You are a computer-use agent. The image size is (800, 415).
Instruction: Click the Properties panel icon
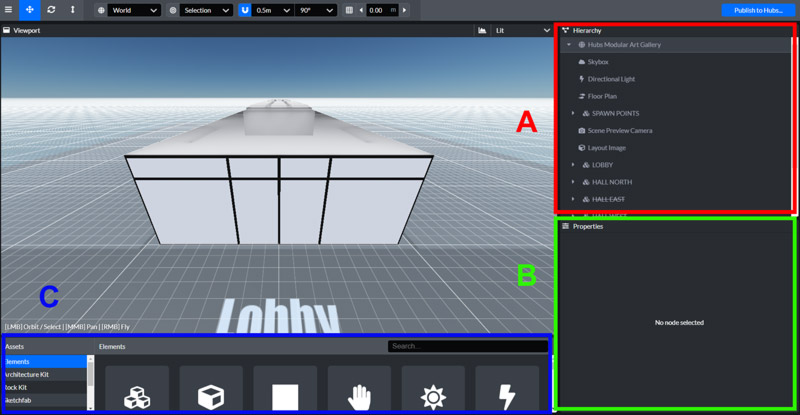coord(565,226)
